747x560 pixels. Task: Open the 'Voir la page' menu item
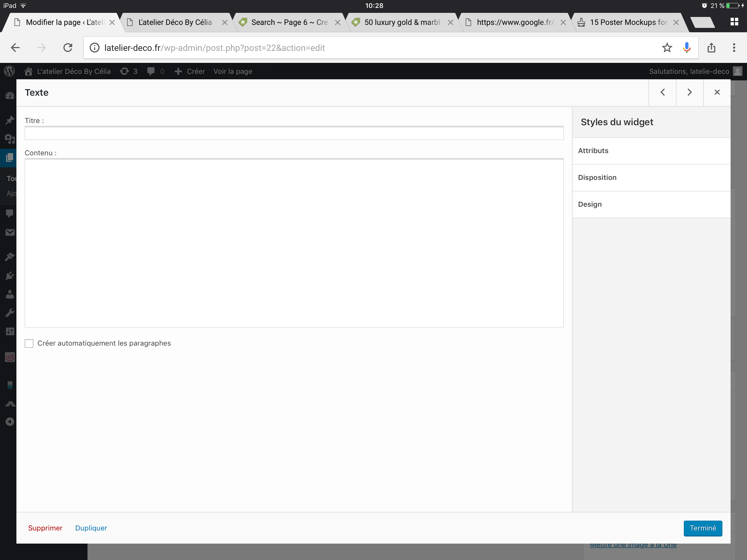pyautogui.click(x=233, y=71)
